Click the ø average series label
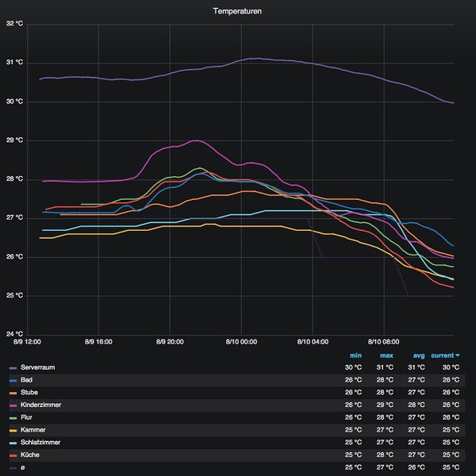The image size is (476, 476). [22, 467]
